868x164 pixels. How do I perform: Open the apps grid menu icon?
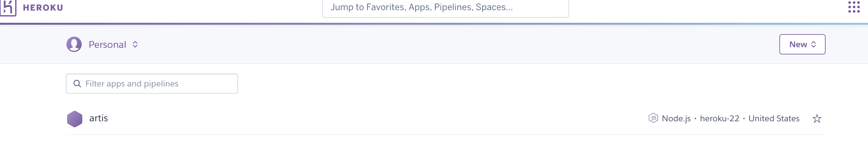click(x=854, y=7)
